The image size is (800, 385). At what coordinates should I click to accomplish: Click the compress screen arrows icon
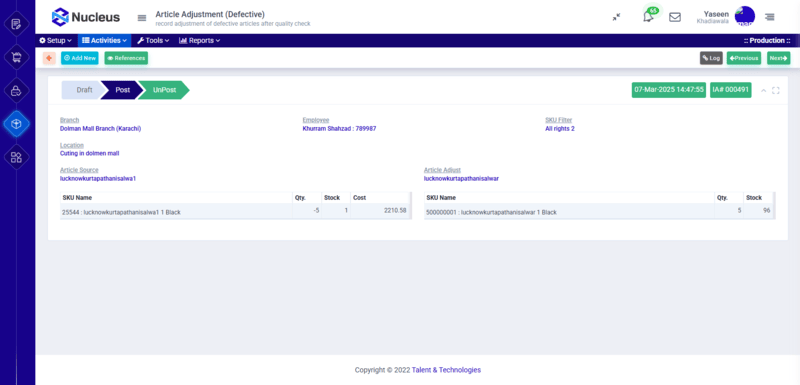coord(616,17)
